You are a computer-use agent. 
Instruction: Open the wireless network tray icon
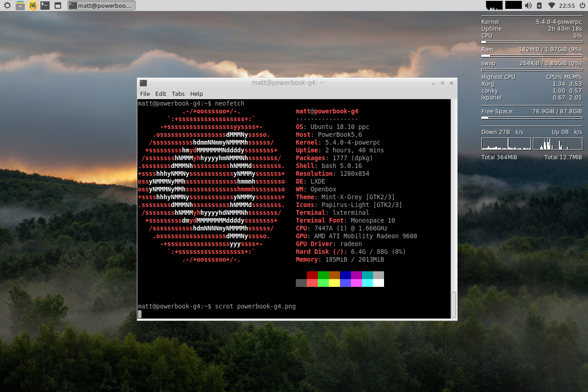552,6
